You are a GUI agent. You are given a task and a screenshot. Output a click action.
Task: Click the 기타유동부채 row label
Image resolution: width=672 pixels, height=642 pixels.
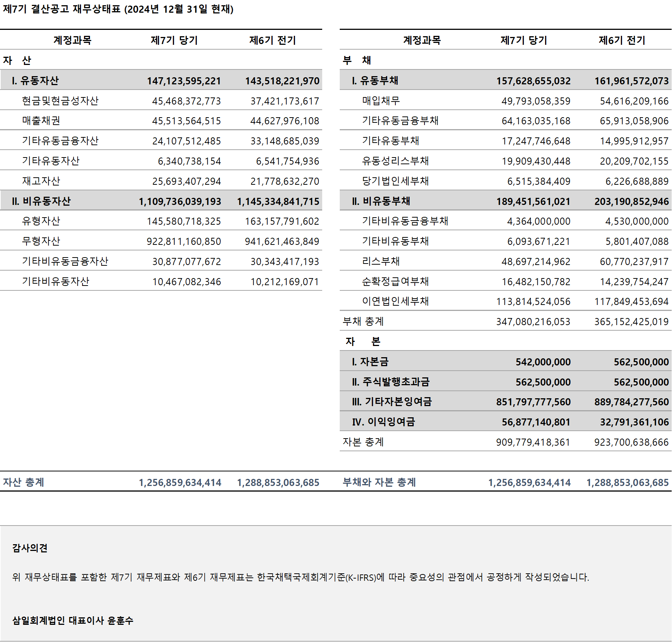click(x=391, y=141)
